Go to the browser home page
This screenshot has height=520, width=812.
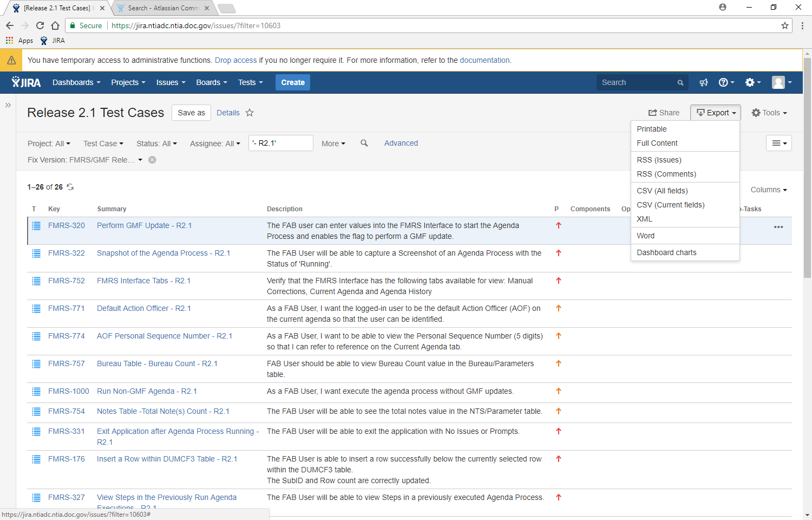click(x=55, y=25)
